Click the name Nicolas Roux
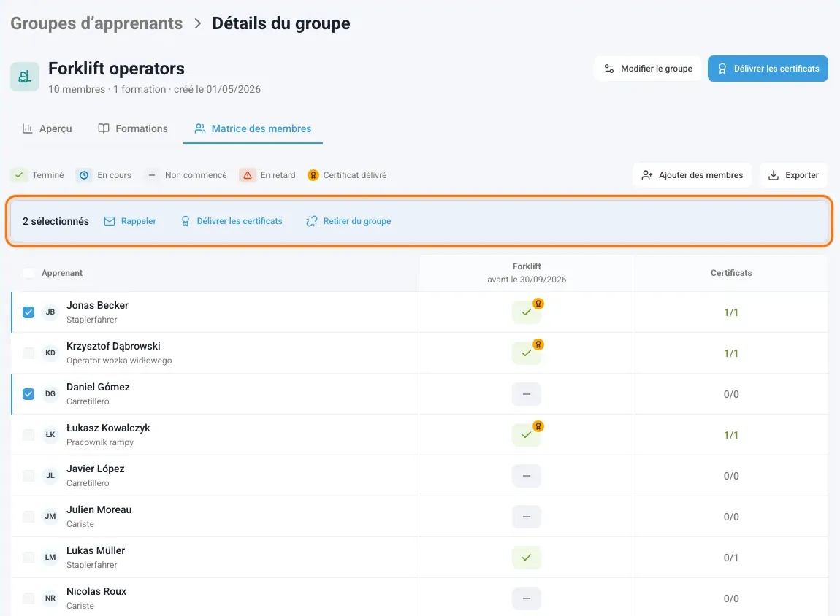 pos(96,591)
